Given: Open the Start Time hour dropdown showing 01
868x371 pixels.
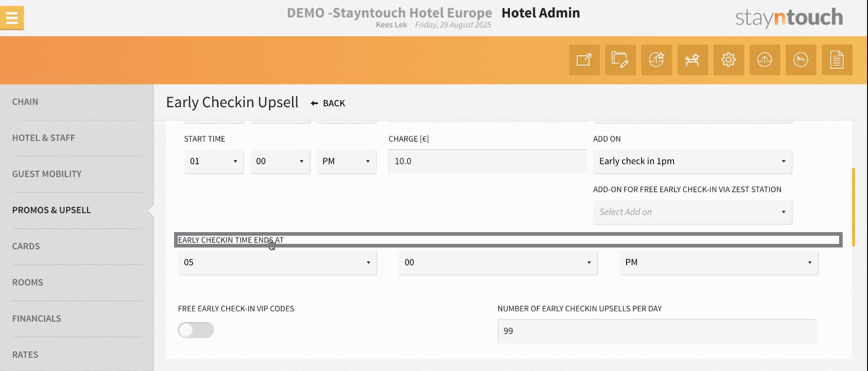Looking at the screenshot, I should click(214, 162).
